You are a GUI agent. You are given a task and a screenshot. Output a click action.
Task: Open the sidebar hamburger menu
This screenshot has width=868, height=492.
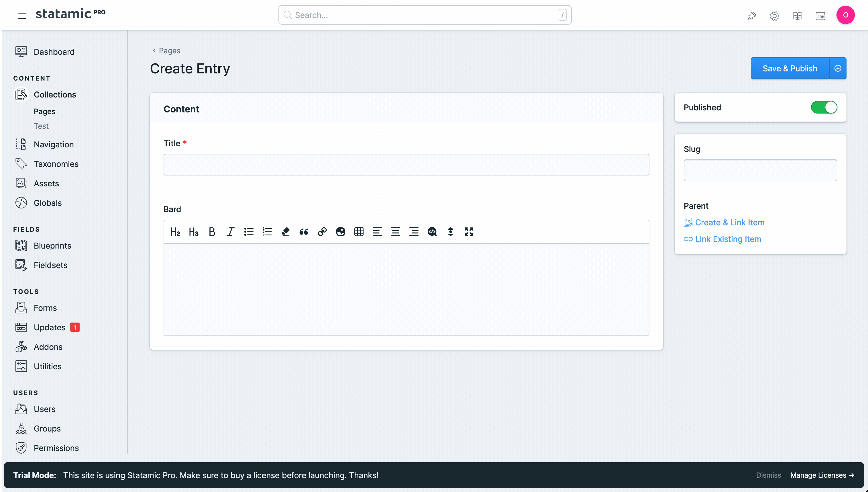pyautogui.click(x=22, y=15)
